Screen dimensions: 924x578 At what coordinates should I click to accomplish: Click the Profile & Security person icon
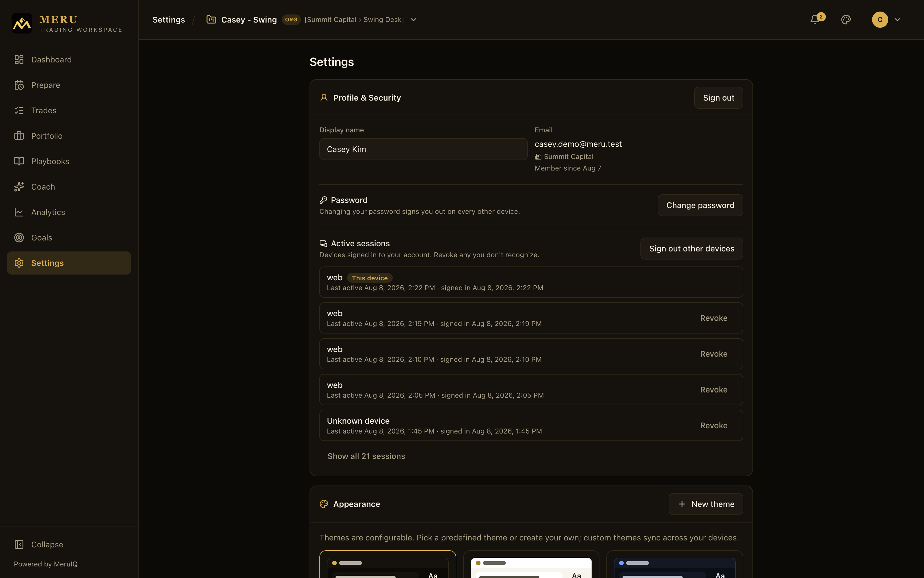click(x=324, y=98)
